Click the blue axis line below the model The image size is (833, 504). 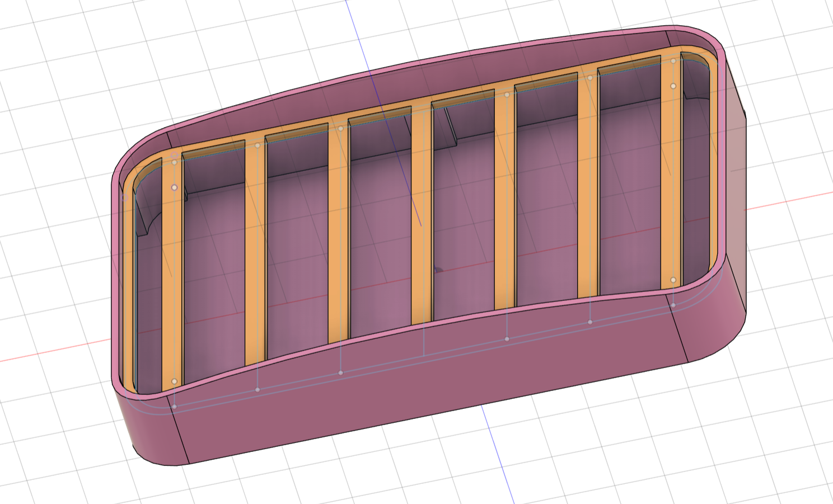[498, 454]
